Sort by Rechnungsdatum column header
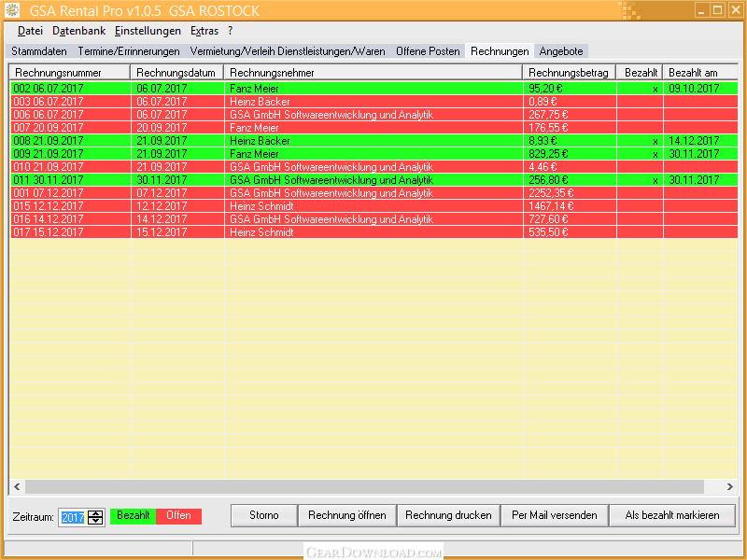Image resolution: width=747 pixels, height=560 pixels. [177, 73]
